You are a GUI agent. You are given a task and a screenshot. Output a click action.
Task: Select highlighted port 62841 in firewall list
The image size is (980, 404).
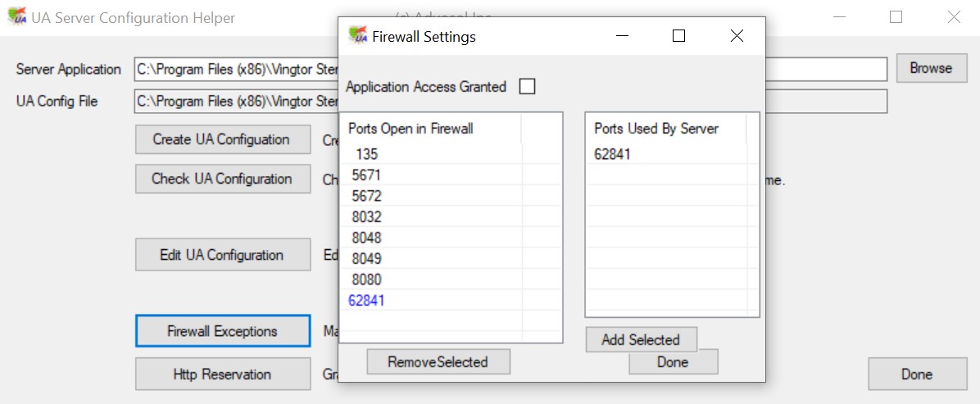click(x=366, y=301)
